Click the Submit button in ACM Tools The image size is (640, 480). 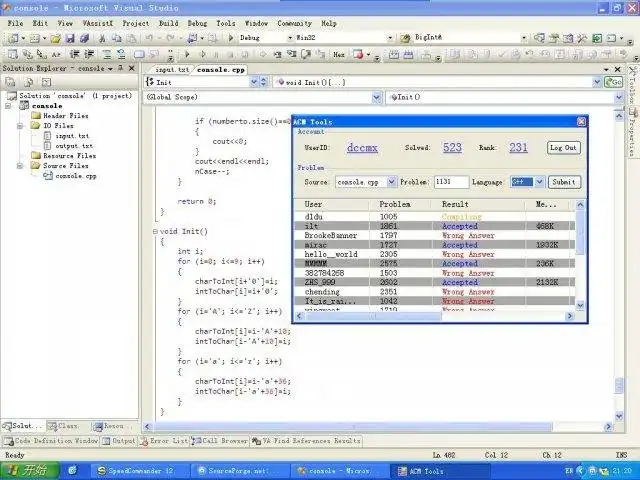564,182
